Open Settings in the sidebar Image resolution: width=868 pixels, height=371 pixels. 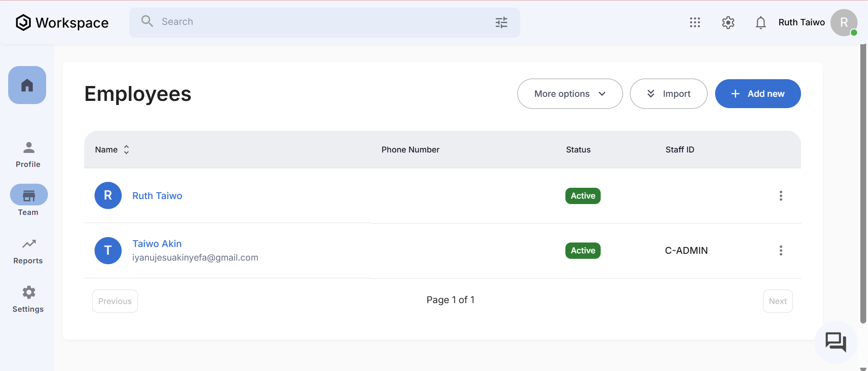pyautogui.click(x=28, y=299)
